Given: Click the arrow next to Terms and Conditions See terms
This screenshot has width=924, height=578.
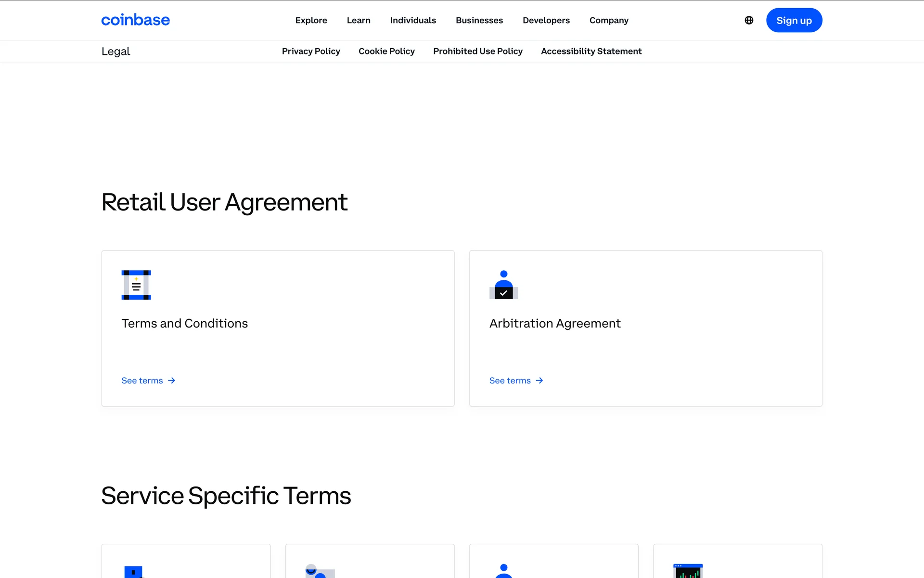Looking at the screenshot, I should tap(172, 381).
